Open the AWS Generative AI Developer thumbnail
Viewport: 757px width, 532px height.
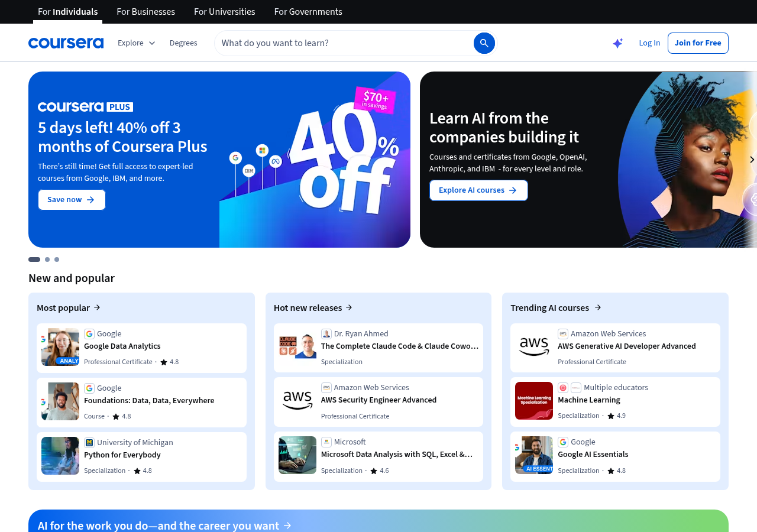534,347
